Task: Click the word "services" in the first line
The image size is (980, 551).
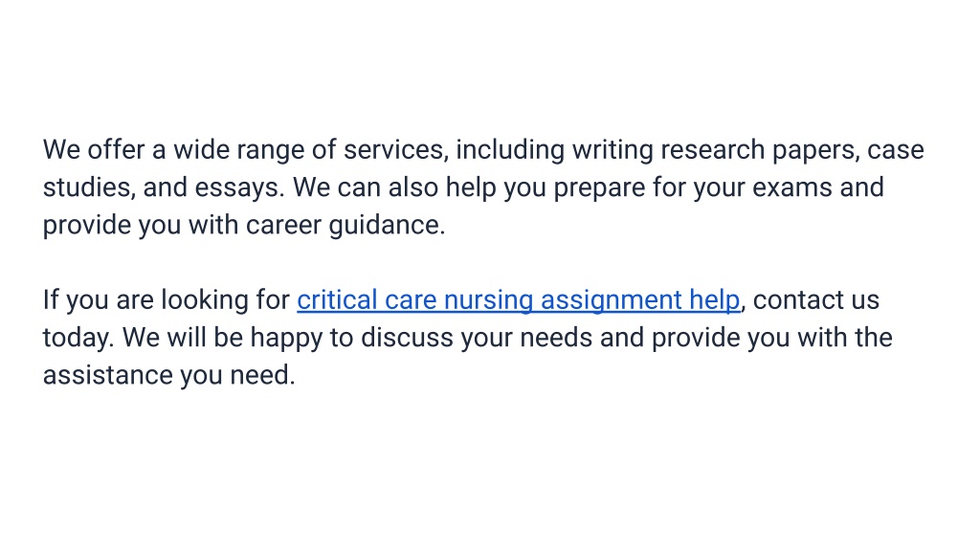Action: (395, 150)
